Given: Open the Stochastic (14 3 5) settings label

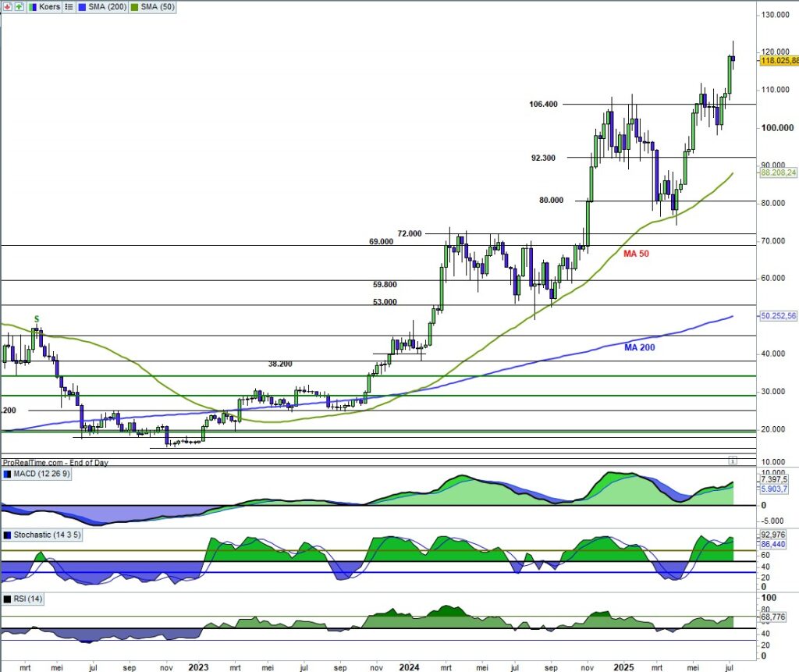Looking at the screenshot, I should (48, 535).
